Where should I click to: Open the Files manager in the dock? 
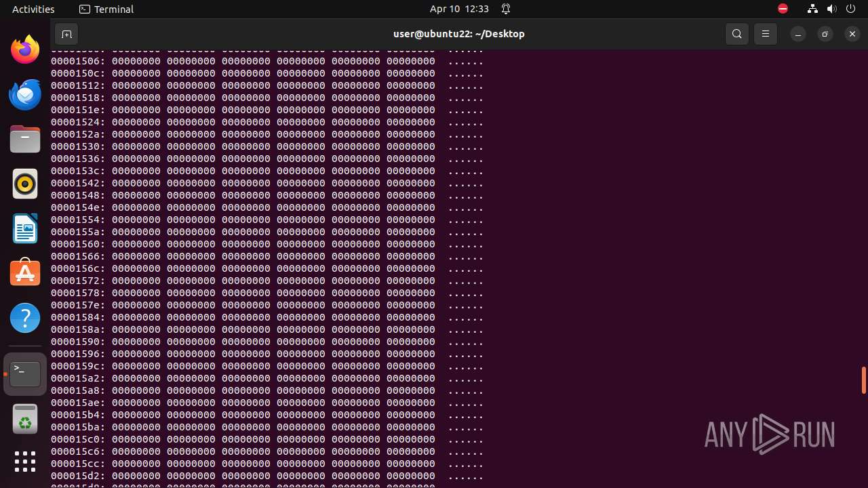point(25,139)
